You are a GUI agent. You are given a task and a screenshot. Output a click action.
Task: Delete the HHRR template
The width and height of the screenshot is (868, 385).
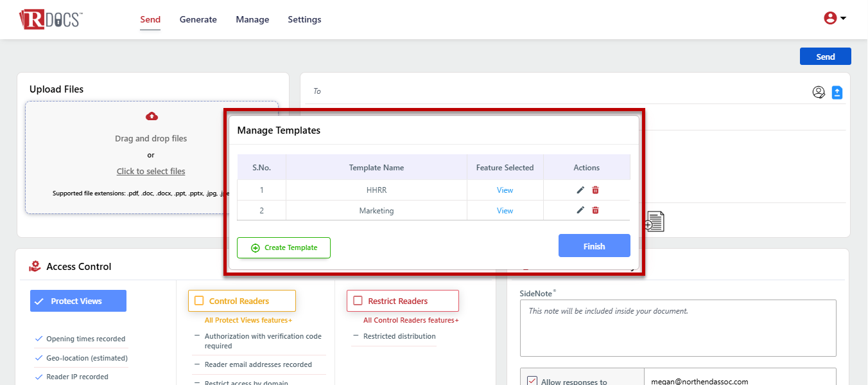595,190
